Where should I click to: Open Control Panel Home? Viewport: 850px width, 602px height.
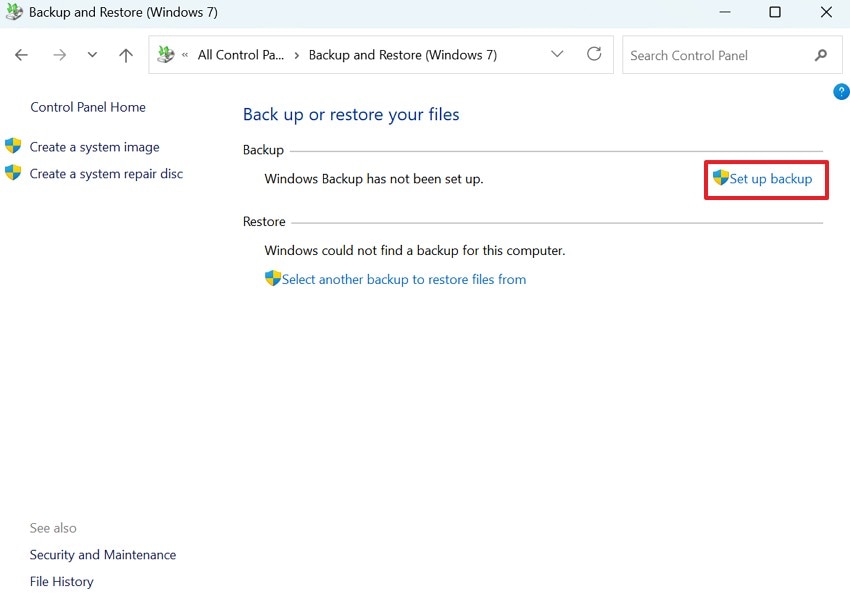tap(88, 107)
